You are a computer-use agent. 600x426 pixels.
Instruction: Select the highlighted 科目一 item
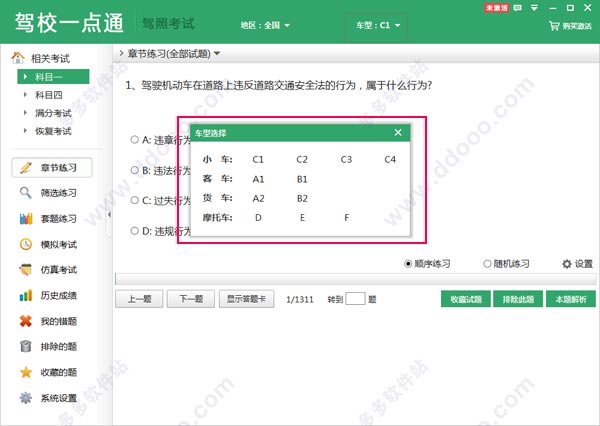click(x=53, y=77)
